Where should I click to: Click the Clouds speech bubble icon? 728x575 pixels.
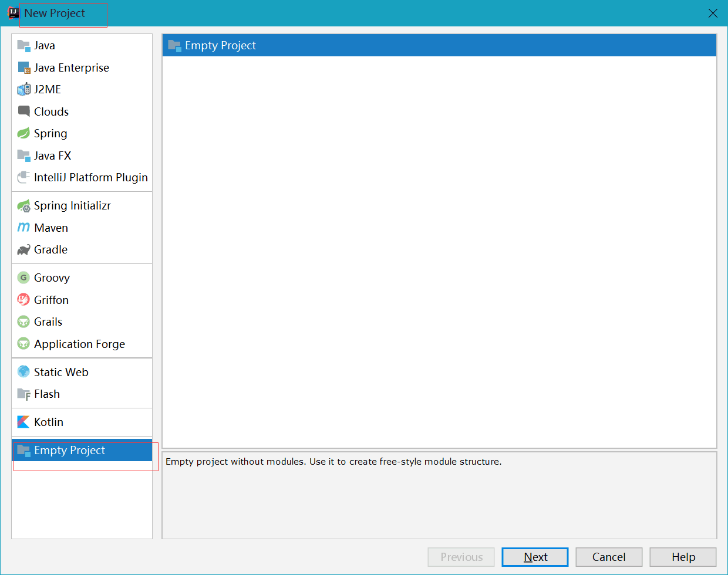23,111
